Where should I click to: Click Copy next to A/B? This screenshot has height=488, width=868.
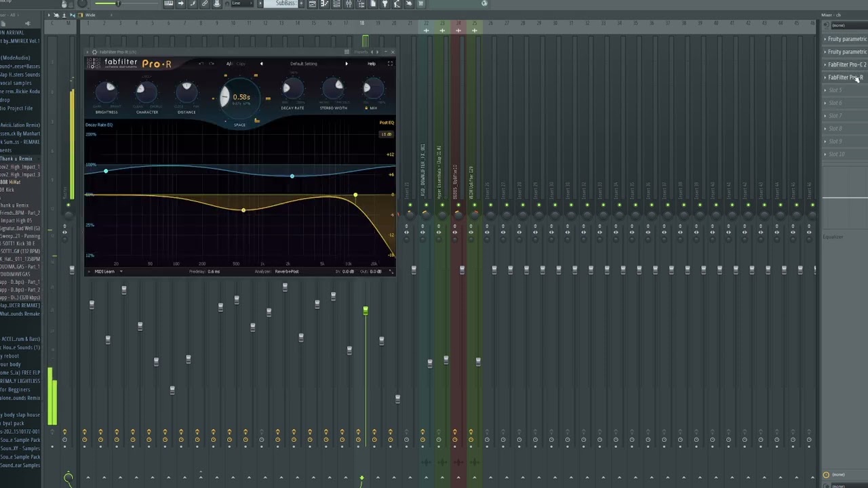tap(241, 64)
